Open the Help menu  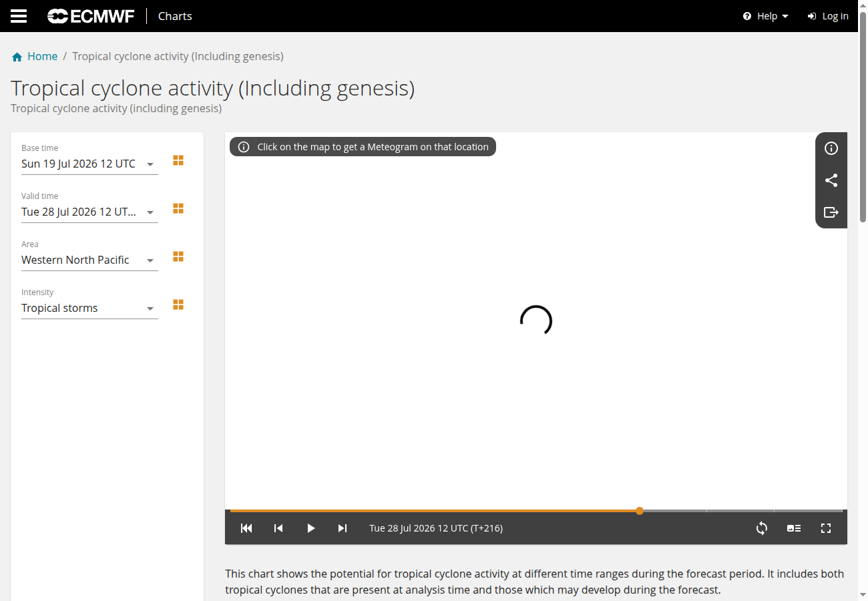pos(766,16)
